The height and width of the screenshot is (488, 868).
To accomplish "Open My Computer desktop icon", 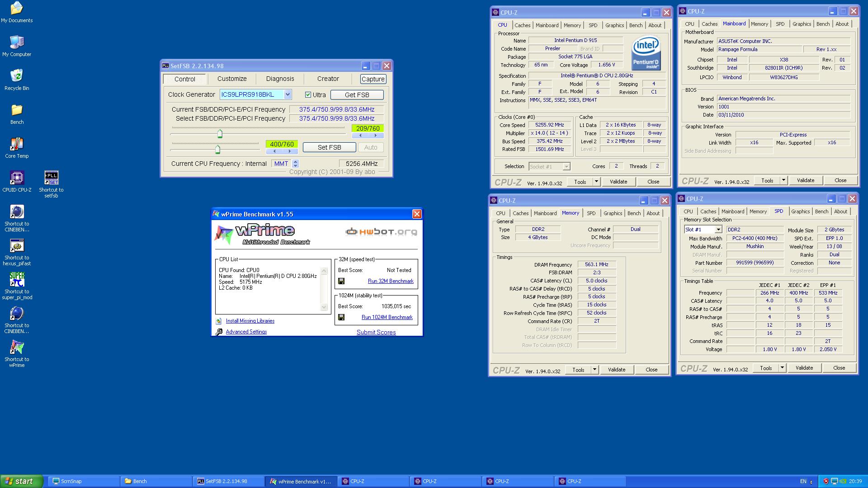I will click(17, 46).
